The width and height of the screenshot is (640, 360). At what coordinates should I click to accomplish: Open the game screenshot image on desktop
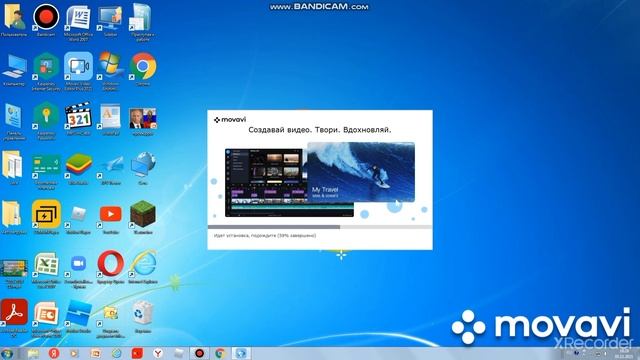14,269
